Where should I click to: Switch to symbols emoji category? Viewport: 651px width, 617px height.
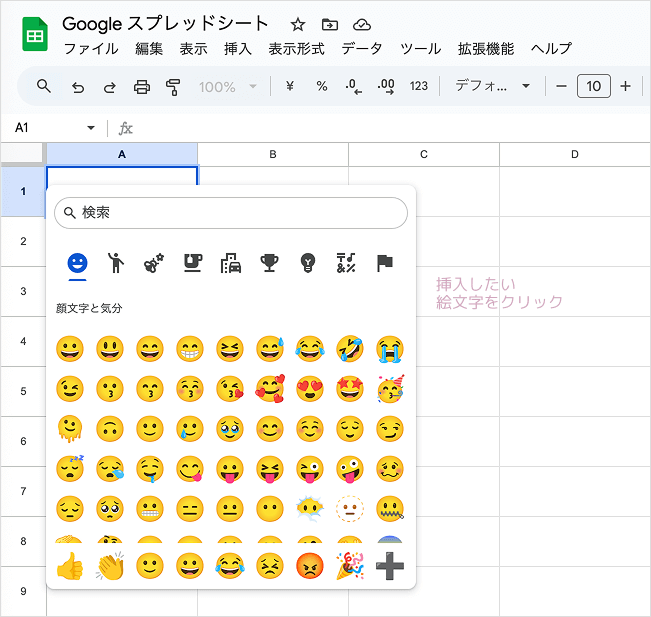point(346,263)
